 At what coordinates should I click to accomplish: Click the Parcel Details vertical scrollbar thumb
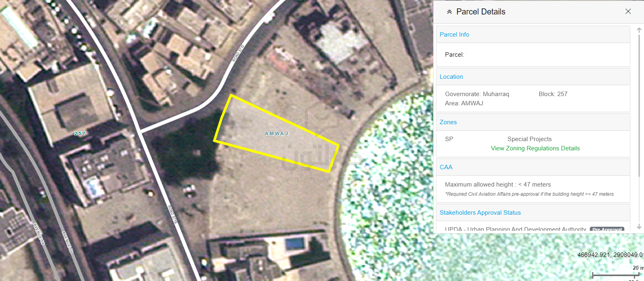pos(639,106)
